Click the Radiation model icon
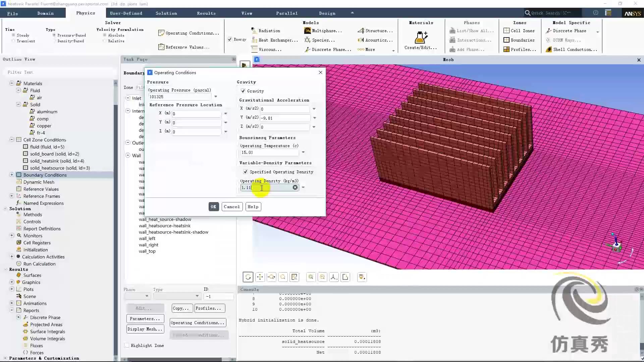Viewport: 644px width, 362px height. point(254,31)
